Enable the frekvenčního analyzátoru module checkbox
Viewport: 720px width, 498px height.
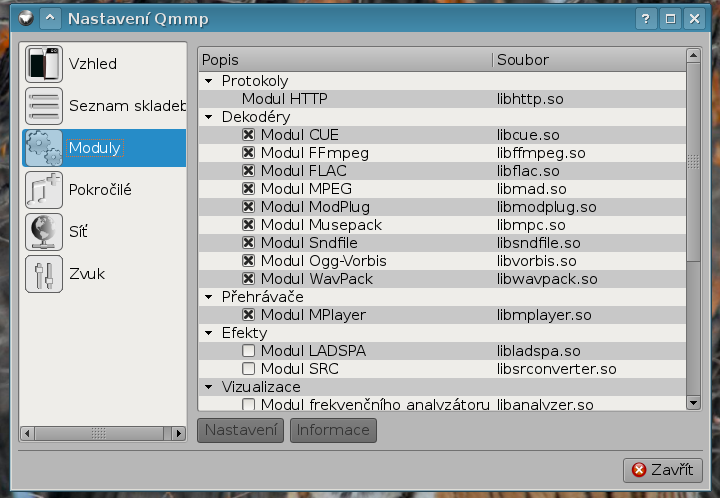248,404
